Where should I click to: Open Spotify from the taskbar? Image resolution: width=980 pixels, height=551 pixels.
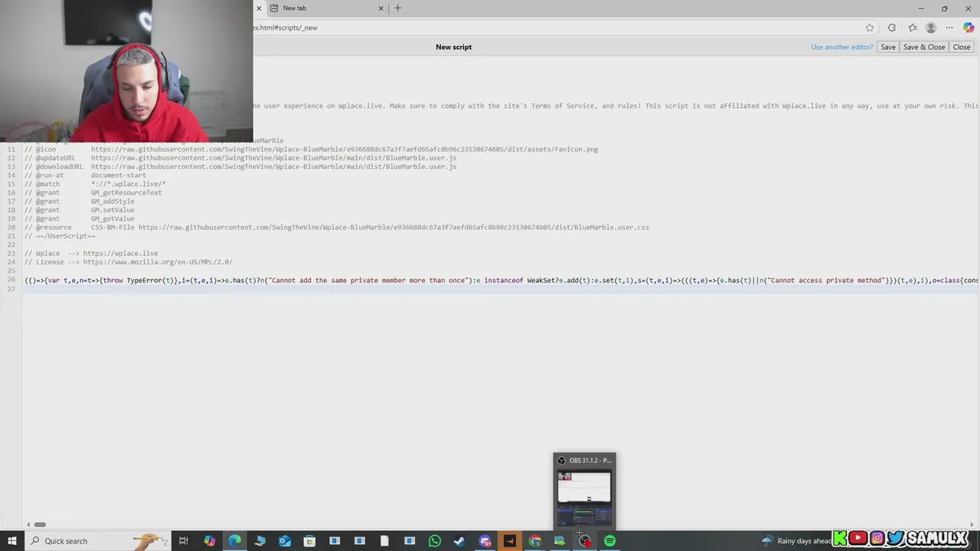[609, 541]
